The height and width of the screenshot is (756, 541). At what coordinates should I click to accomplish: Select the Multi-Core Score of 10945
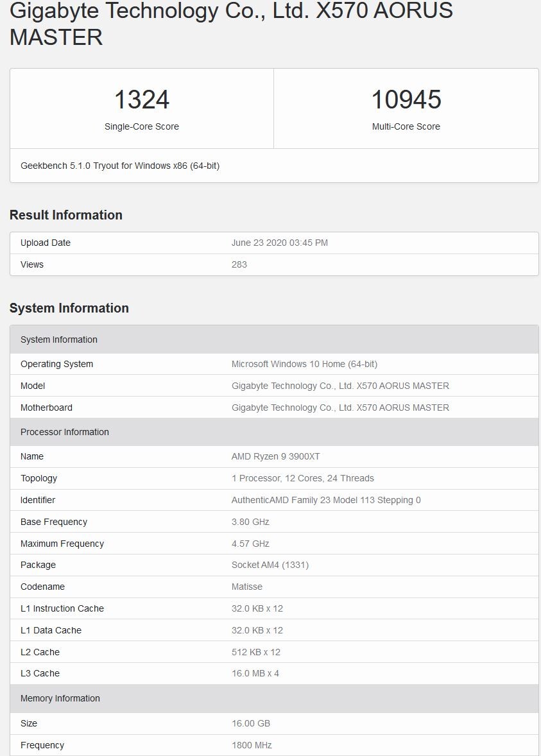click(x=406, y=99)
